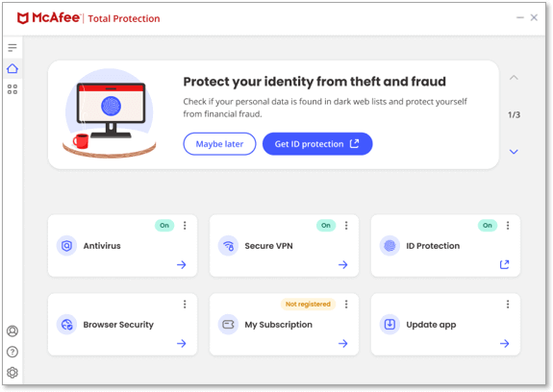The width and height of the screenshot is (553, 392).
Task: Open the hamburger menu in sidebar
Action: pos(13,47)
